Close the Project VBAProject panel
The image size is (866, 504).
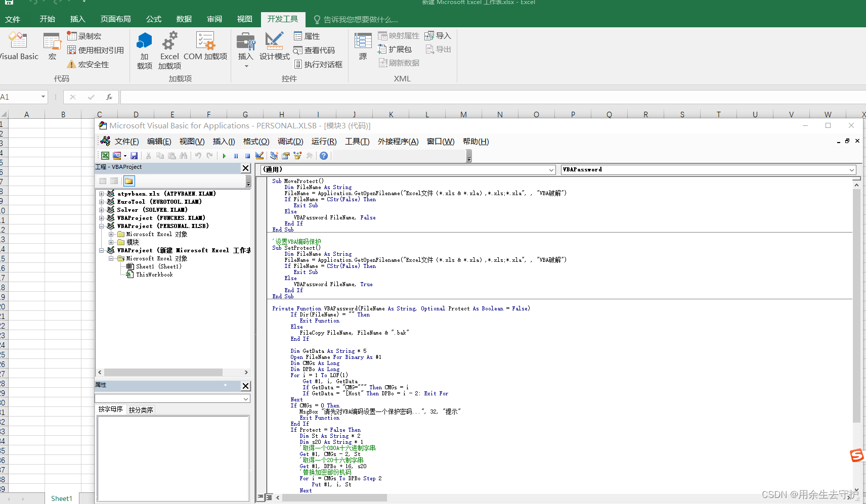pyautogui.click(x=246, y=168)
